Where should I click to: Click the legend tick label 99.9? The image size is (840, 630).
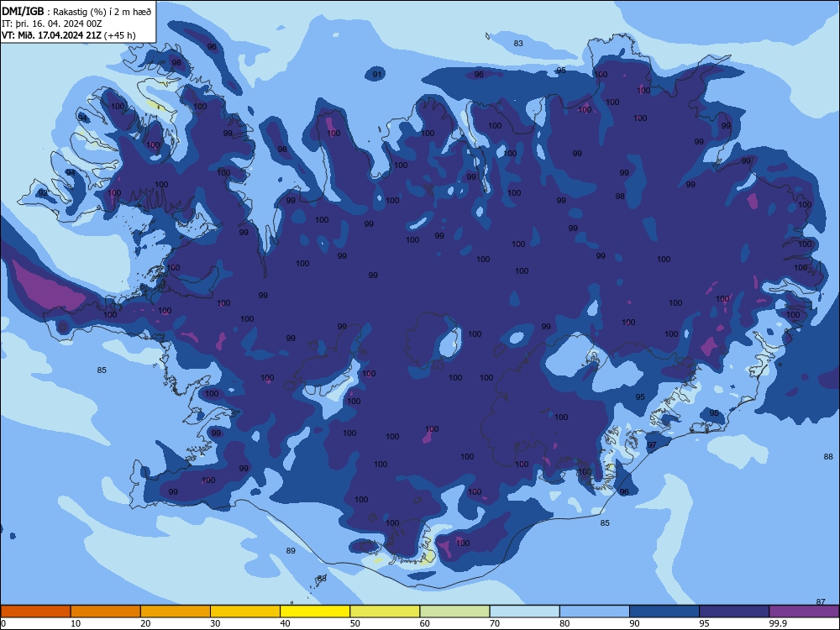pyautogui.click(x=777, y=623)
